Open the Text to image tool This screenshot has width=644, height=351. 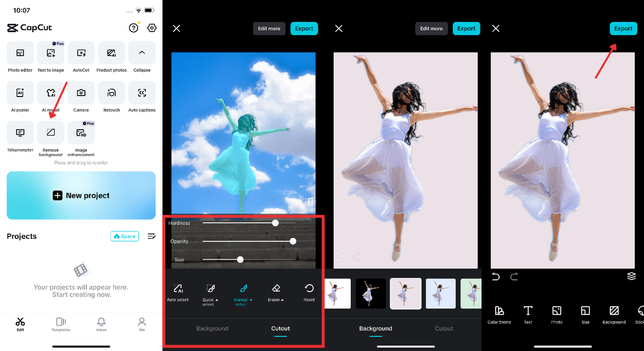coord(51,53)
